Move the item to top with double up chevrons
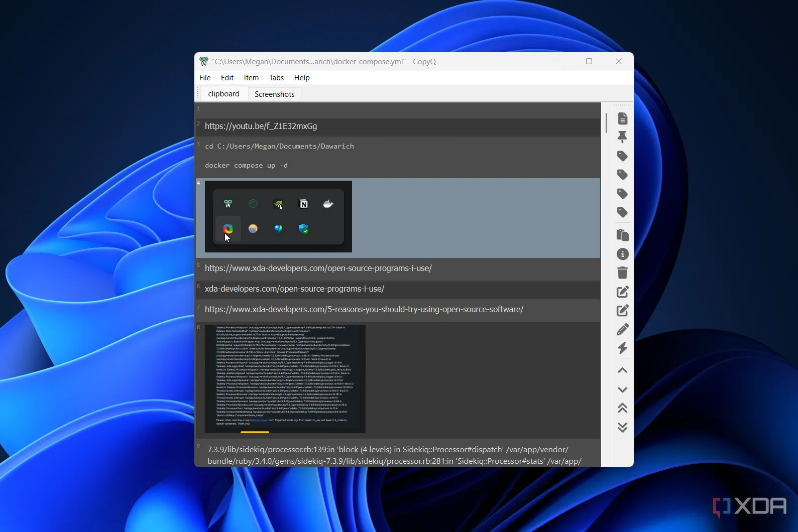The width and height of the screenshot is (798, 532). point(622,408)
